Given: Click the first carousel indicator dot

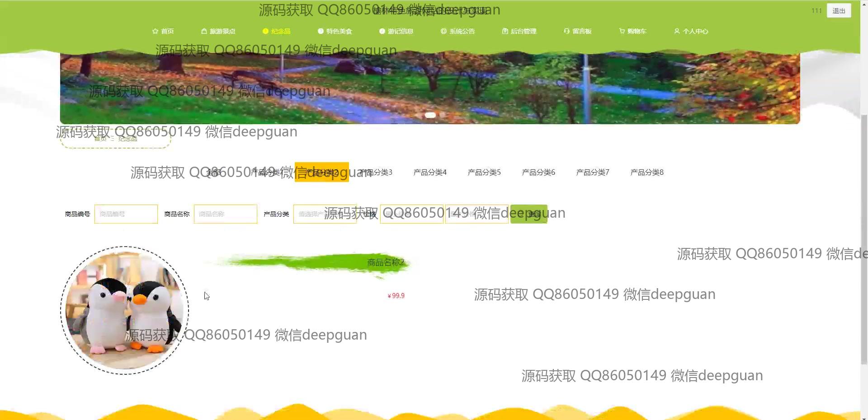Looking at the screenshot, I should tap(430, 115).
